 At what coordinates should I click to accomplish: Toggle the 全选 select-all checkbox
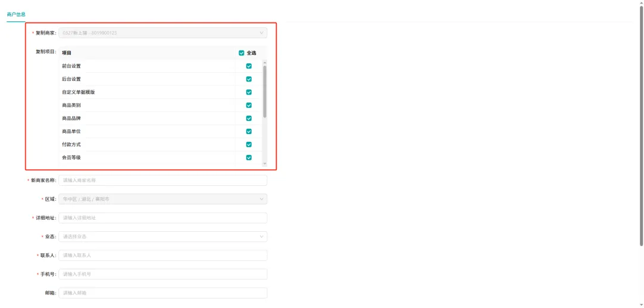click(x=241, y=53)
